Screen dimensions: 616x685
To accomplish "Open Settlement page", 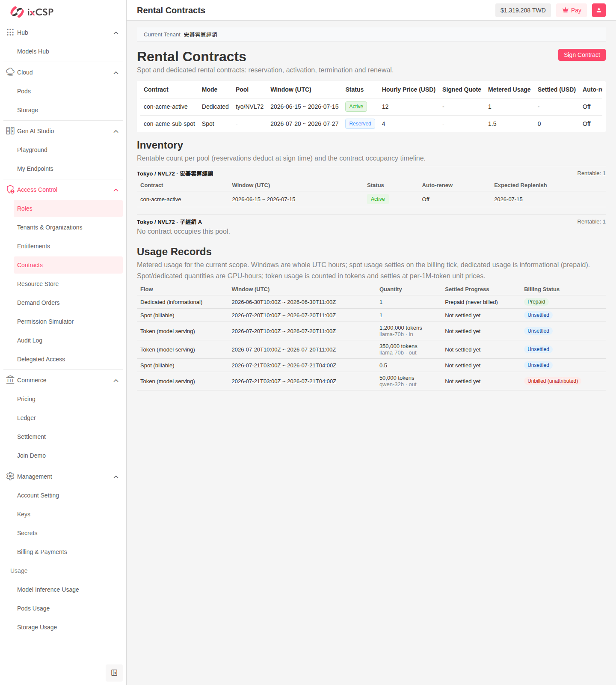I will pyautogui.click(x=68, y=437).
